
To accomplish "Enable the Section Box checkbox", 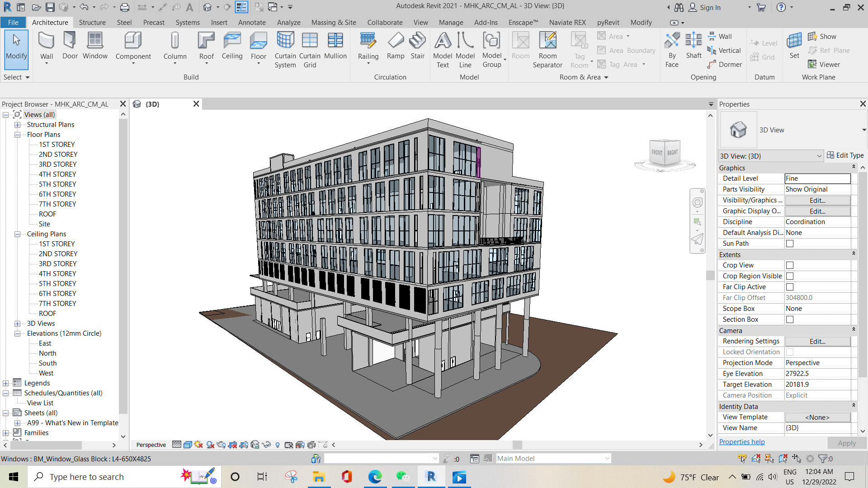I will [789, 319].
